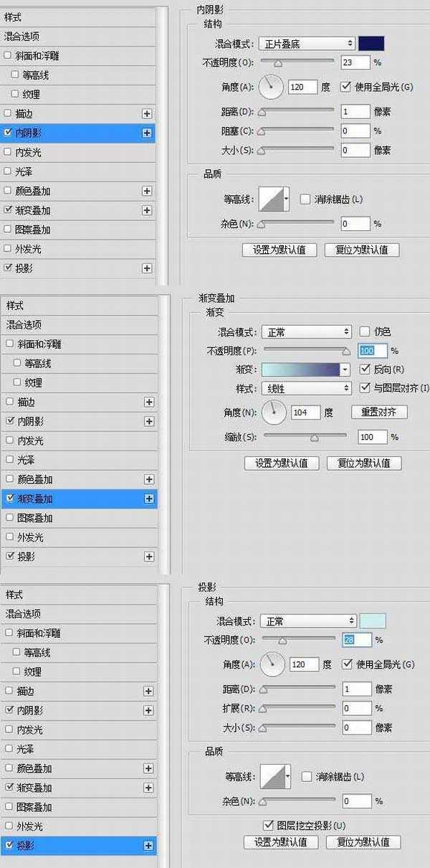Open 样式 线性 dropdown
This screenshot has height=868, width=430.
(x=307, y=388)
